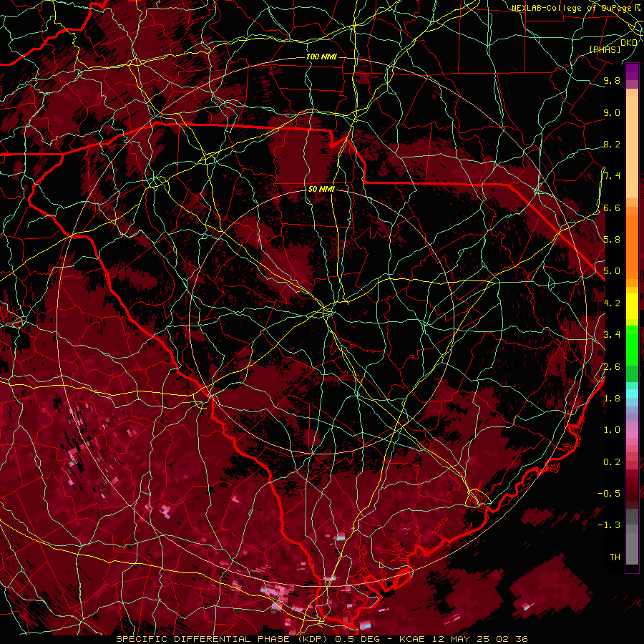Pick the bright green color bar segment

[x=632, y=345]
